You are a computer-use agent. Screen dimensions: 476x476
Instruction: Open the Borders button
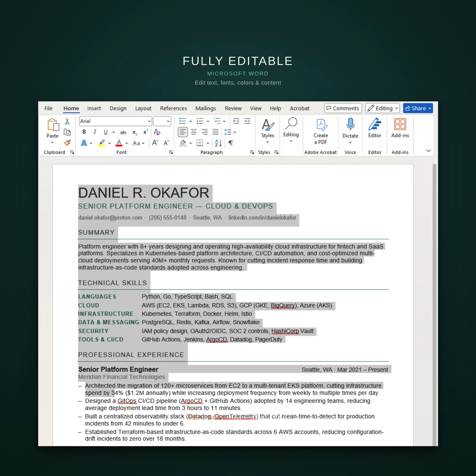200,143
